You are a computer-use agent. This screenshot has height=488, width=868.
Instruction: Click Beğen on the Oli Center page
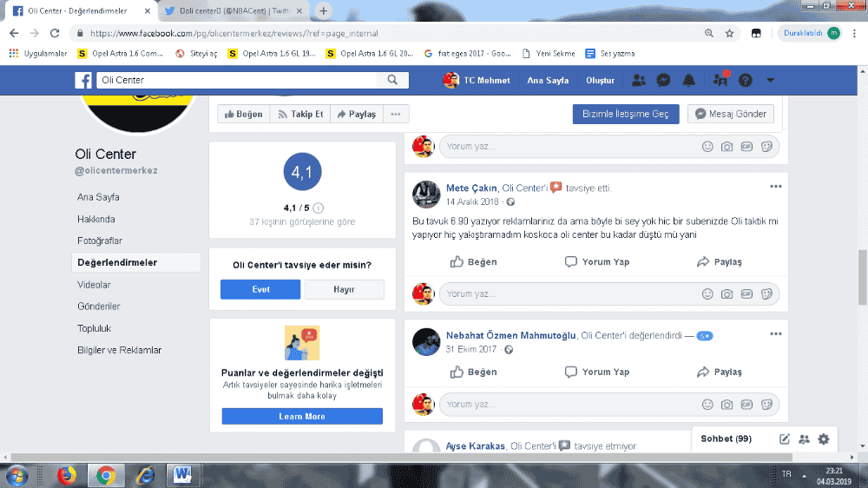[244, 114]
